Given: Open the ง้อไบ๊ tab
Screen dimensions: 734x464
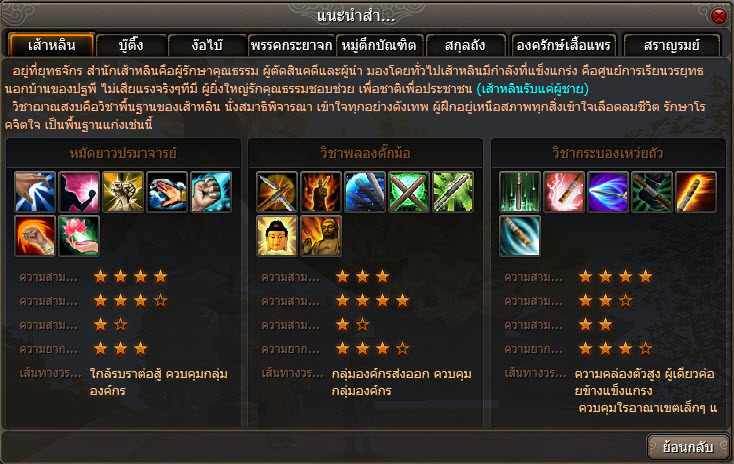Looking at the screenshot, I should coord(207,45).
